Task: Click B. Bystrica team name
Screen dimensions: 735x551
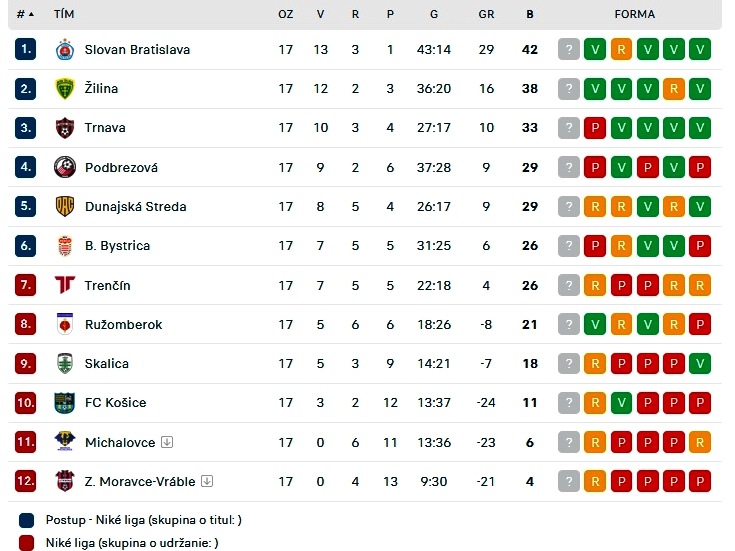Action: click(x=117, y=246)
